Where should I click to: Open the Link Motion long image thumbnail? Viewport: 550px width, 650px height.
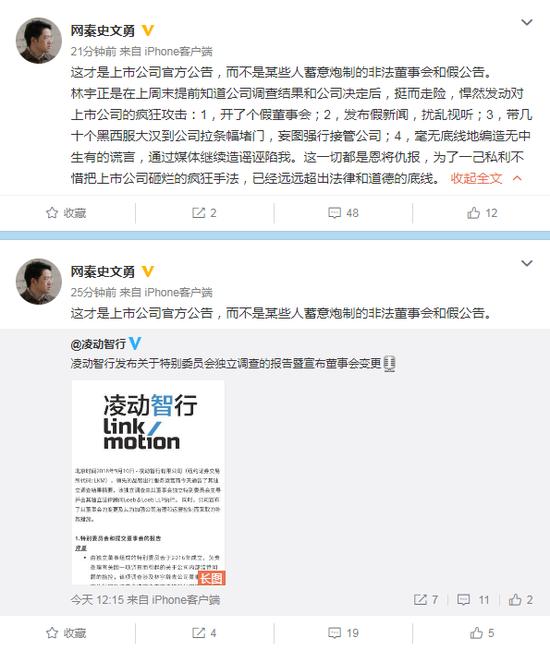click(148, 483)
